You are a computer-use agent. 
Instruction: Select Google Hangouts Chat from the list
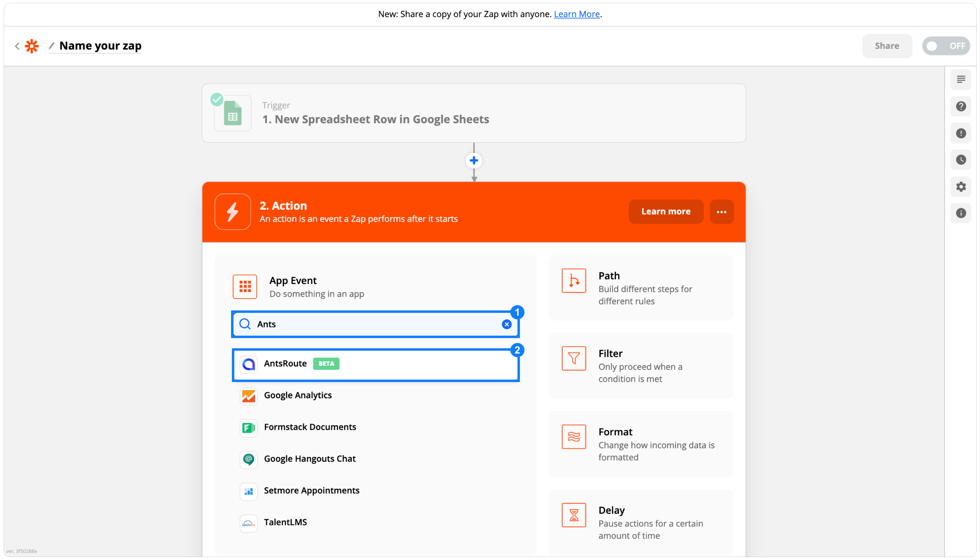coord(375,459)
